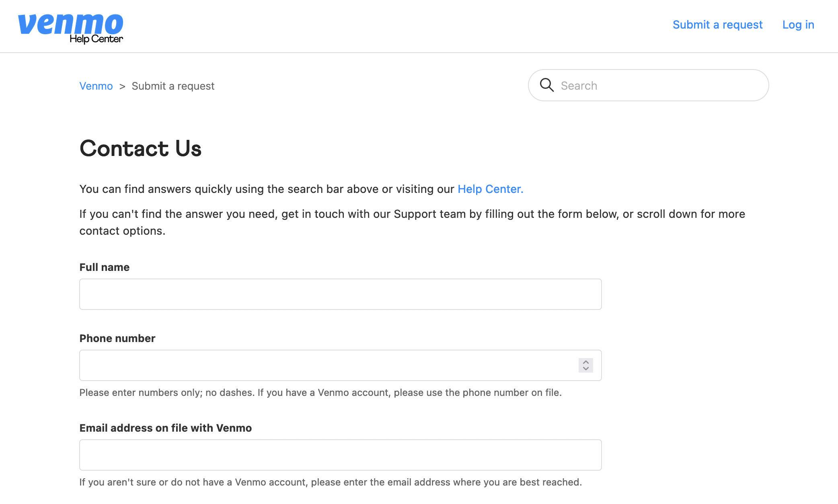The image size is (838, 504).
Task: Click the breadcrumb separator arrow
Action: [x=122, y=86]
